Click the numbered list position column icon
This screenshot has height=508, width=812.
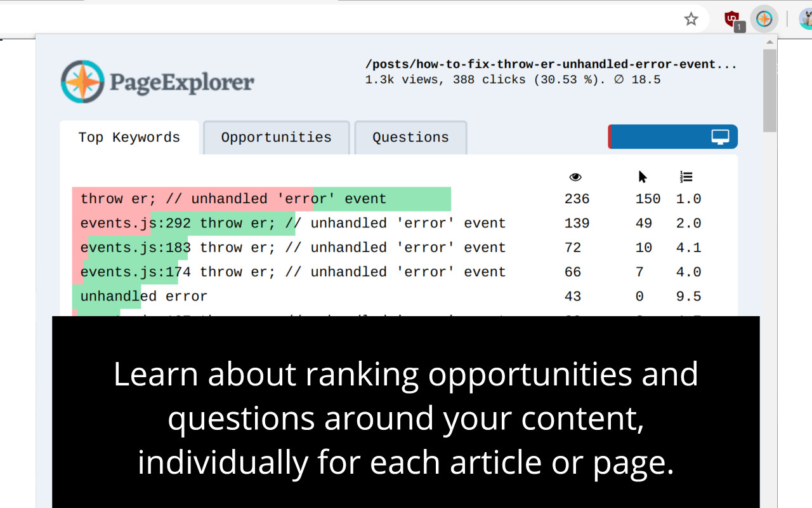pyautogui.click(x=687, y=177)
